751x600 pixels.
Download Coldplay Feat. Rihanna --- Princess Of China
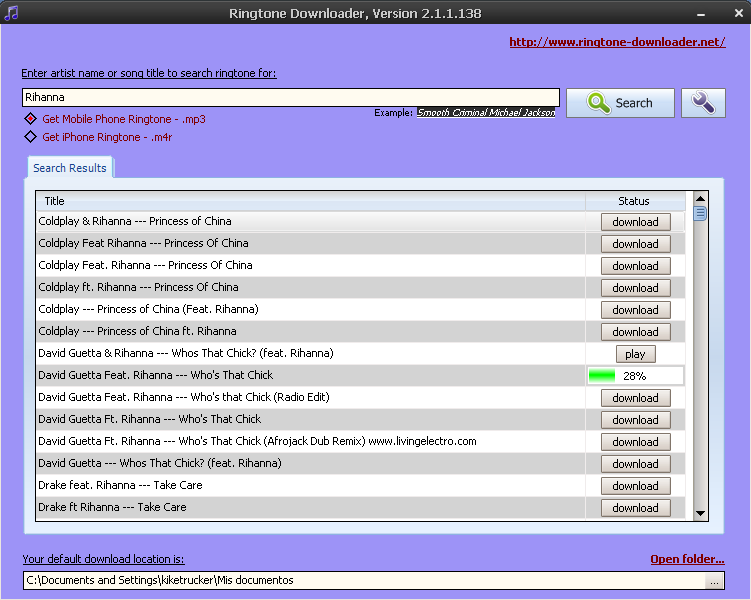[x=636, y=266]
